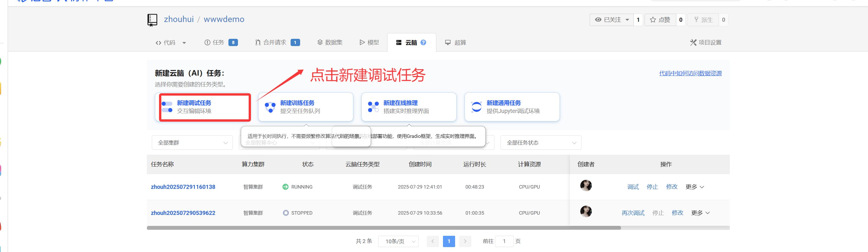Go to the previous page arrow

coord(433,241)
